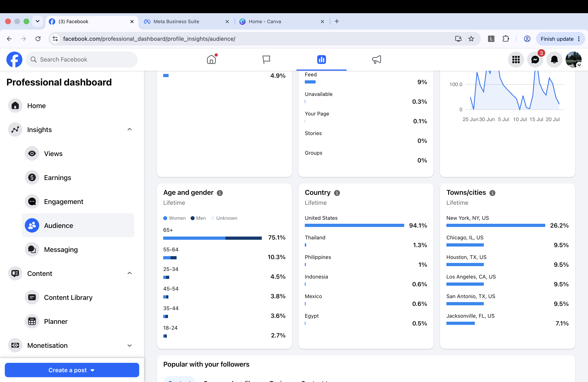The width and height of the screenshot is (588, 382).
Task: Open the Create a post dropdown
Action: coord(72,370)
